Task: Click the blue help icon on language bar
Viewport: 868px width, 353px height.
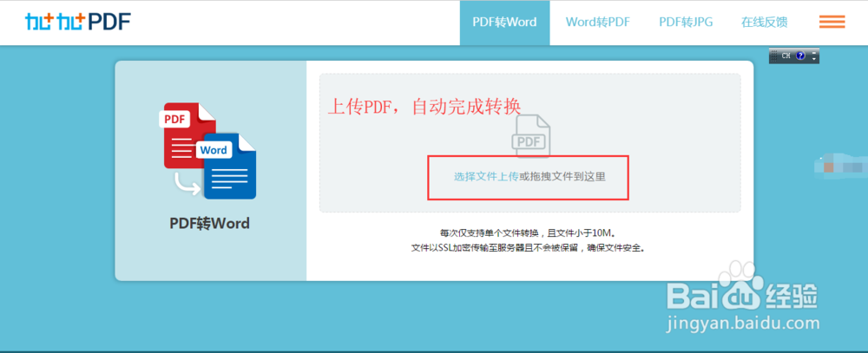Action: [x=800, y=56]
